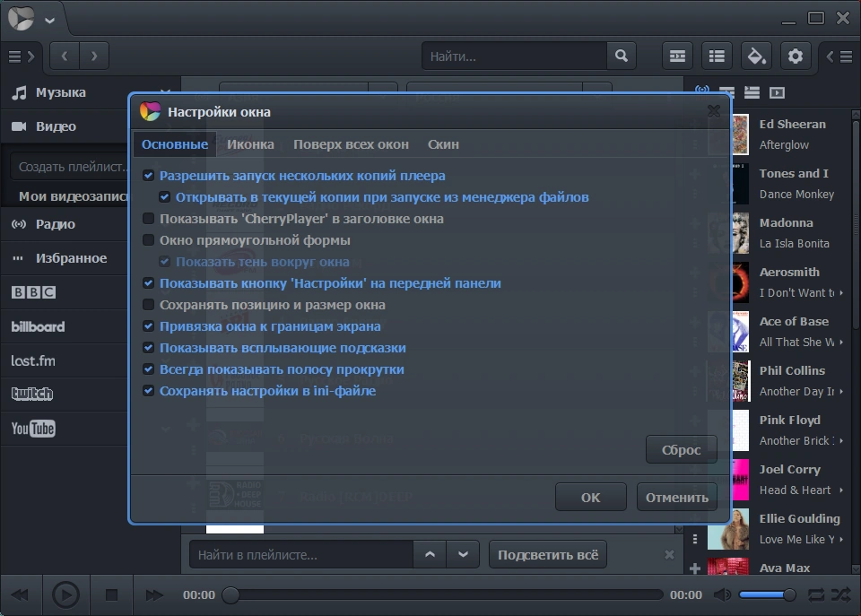Expand the logo dropdown chevron

tap(50, 21)
